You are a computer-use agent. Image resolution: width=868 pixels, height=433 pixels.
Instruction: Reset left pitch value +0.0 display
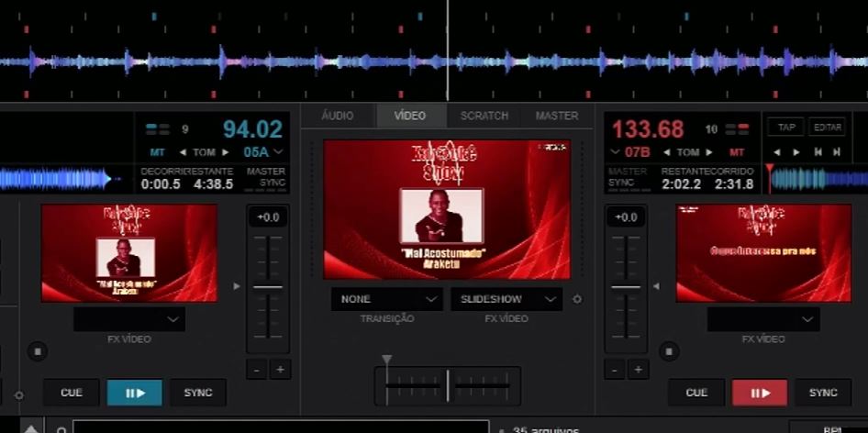(268, 217)
